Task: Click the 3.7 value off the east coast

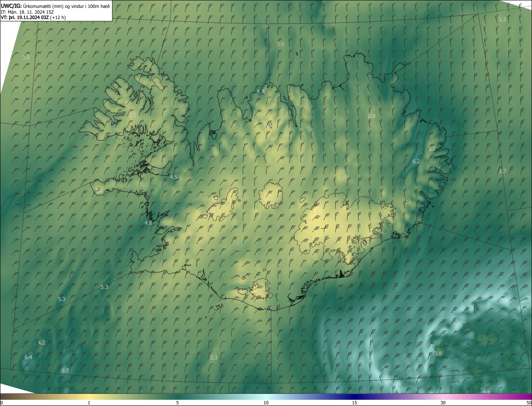Action: coord(502,171)
